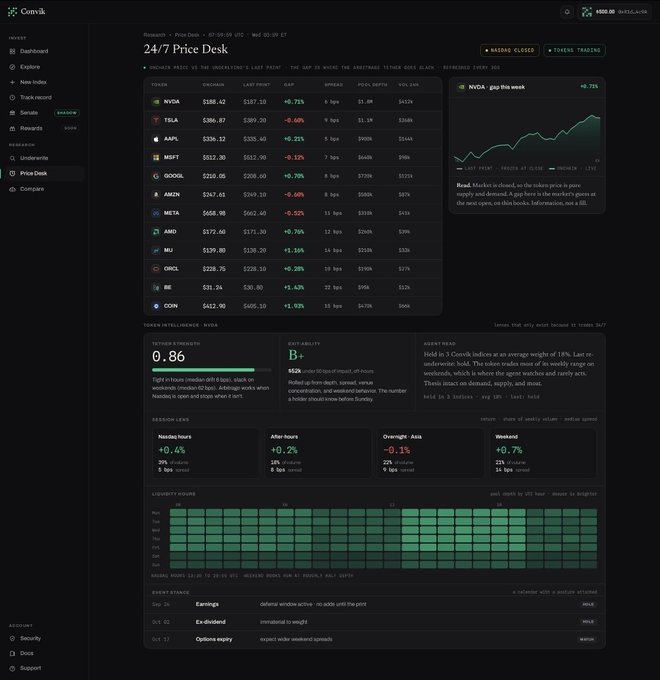Click the TSLA token logo
660x680 pixels.
pyautogui.click(x=156, y=120)
